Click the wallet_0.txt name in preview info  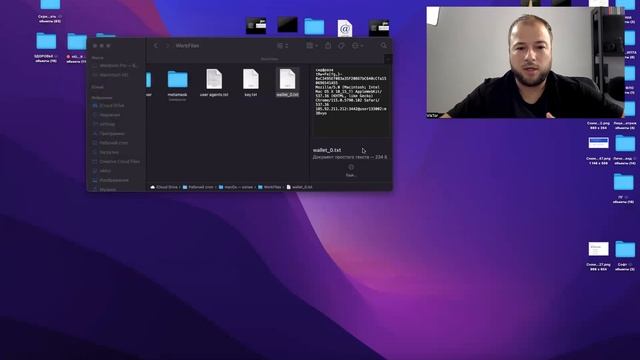coord(327,150)
